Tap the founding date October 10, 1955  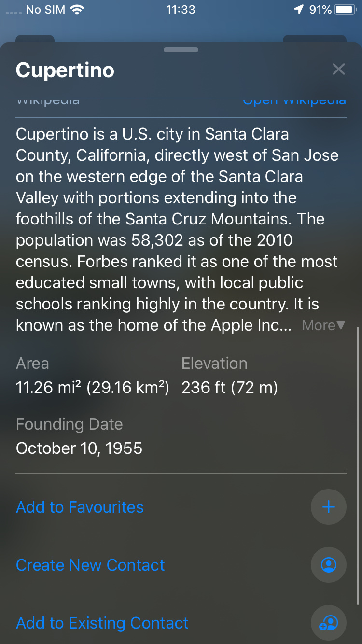(79, 448)
